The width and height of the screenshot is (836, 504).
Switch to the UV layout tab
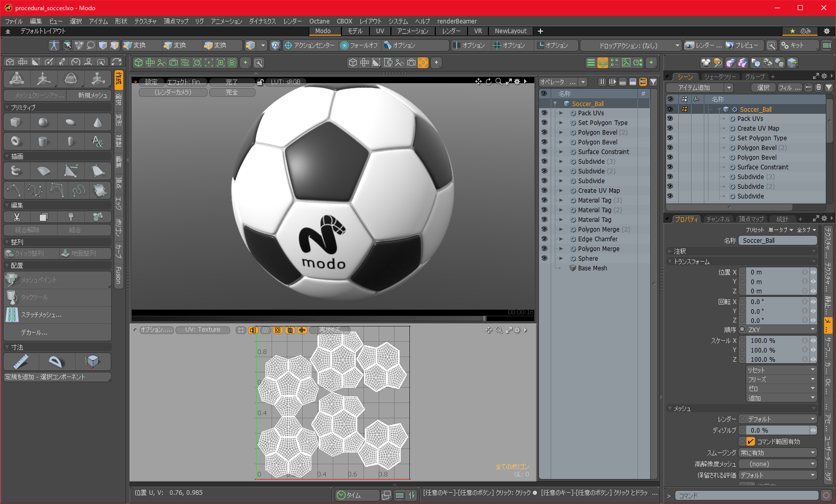click(x=380, y=31)
